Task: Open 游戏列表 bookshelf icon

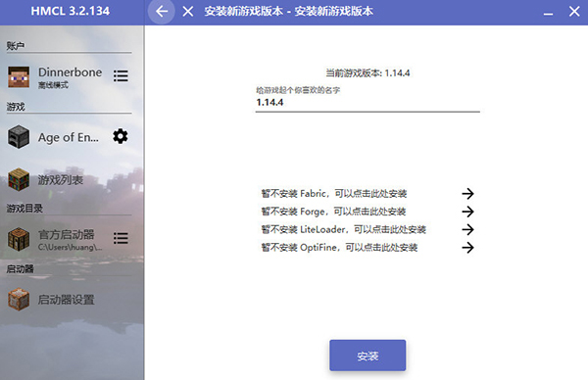Action: tap(19, 180)
